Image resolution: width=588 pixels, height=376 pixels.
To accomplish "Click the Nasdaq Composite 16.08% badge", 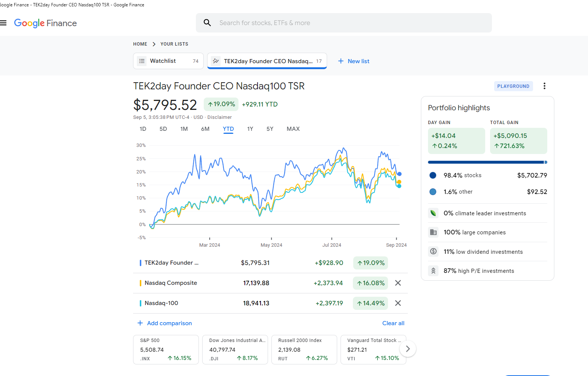I will tap(370, 283).
